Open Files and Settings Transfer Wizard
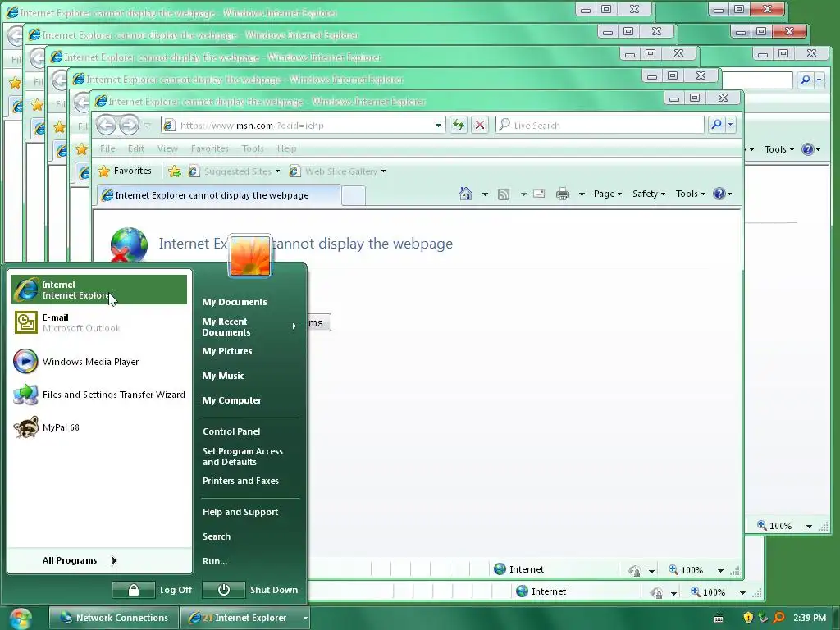Screen dimensions: 840x630 99,395
